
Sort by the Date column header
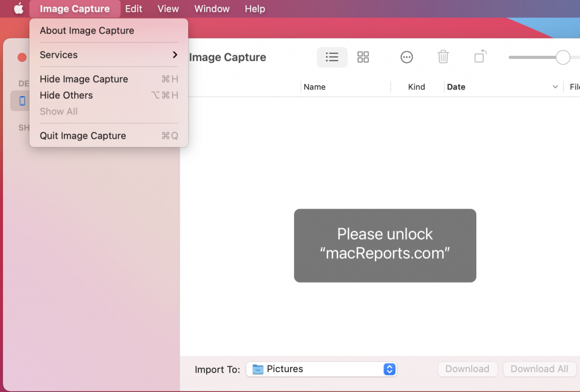(x=456, y=87)
